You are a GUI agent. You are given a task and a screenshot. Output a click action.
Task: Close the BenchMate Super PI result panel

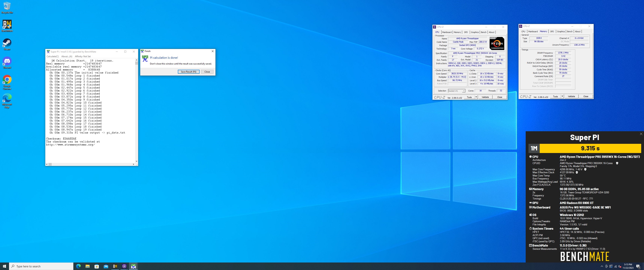(x=641, y=134)
